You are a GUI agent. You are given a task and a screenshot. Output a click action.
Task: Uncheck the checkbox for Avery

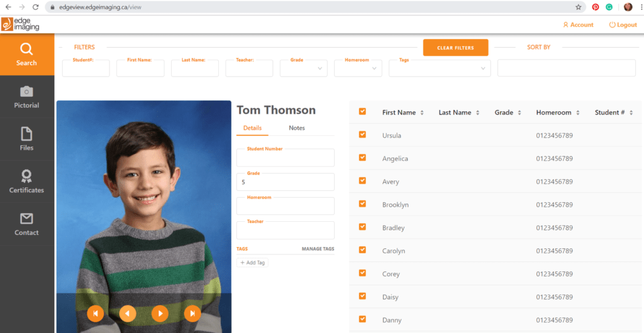[362, 180]
